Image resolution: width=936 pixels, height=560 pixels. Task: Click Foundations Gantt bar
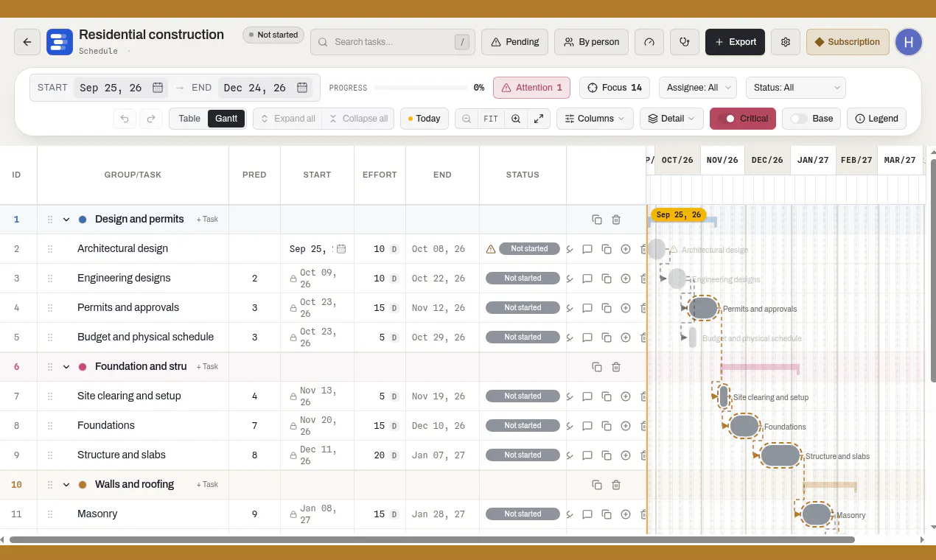click(x=744, y=426)
